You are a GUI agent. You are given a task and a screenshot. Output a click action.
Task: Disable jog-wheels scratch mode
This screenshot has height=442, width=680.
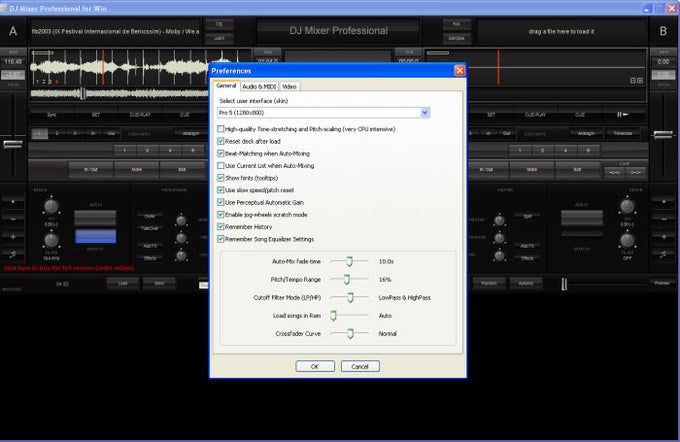221,214
